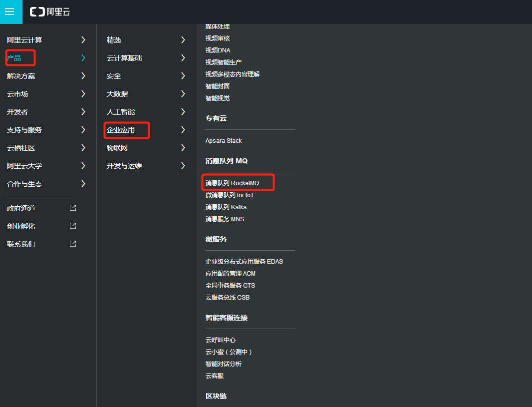Choose 人工智能 product category
Screen dimensions: 532x407
pyautogui.click(x=121, y=112)
